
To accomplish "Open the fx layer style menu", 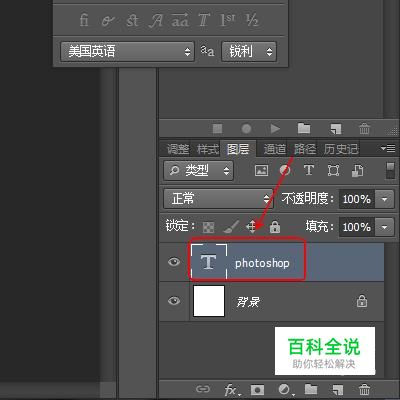I will coord(231,390).
